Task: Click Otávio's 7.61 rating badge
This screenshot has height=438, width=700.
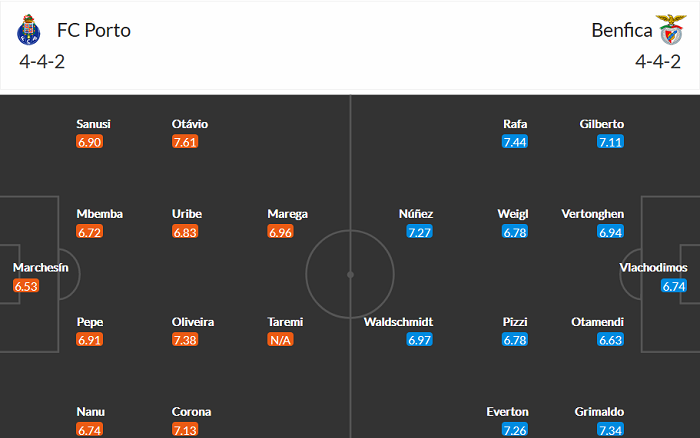Action: [x=185, y=142]
